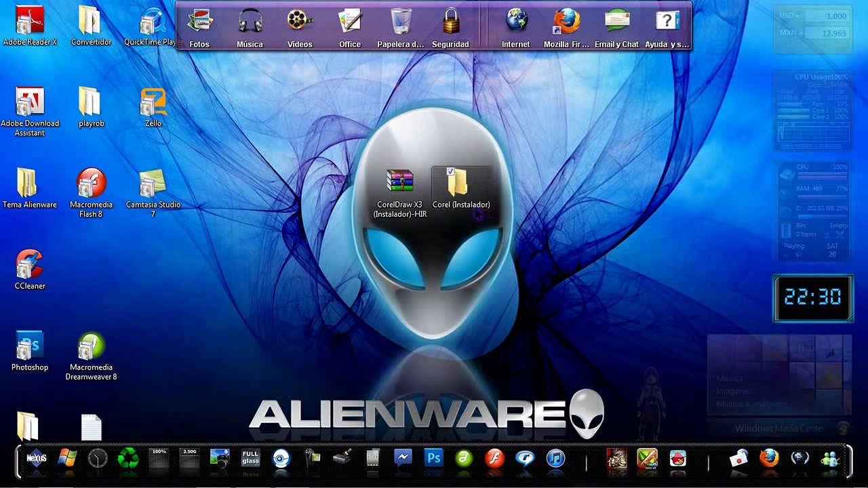
Task: Open Música in the top dock
Action: click(250, 28)
